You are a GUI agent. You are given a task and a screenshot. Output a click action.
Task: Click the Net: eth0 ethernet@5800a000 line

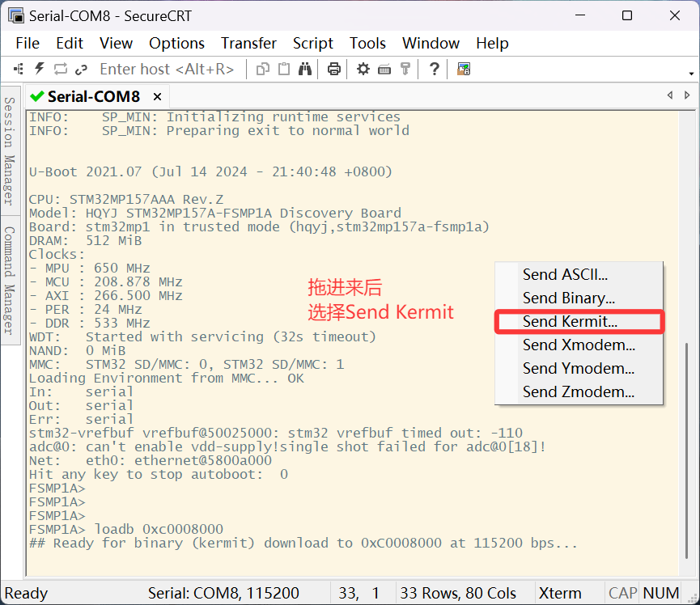(x=151, y=460)
